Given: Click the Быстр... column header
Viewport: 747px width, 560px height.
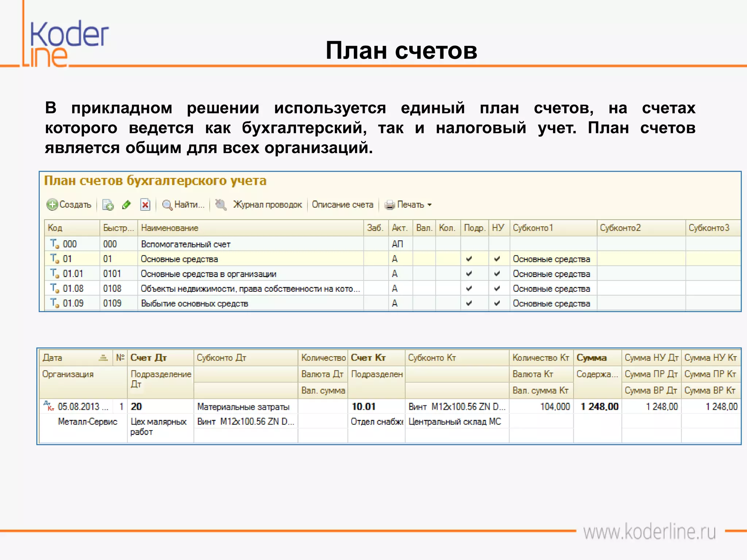Looking at the screenshot, I should coord(119,228).
